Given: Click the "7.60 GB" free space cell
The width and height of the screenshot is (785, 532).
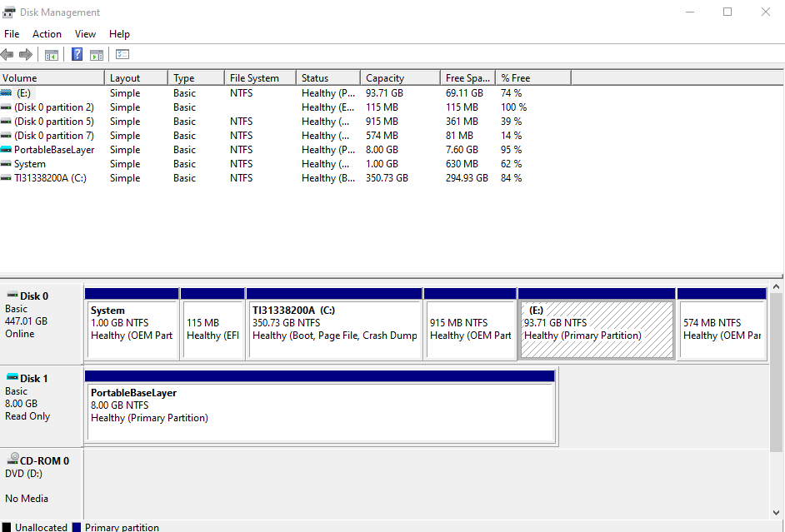Looking at the screenshot, I should (x=462, y=150).
